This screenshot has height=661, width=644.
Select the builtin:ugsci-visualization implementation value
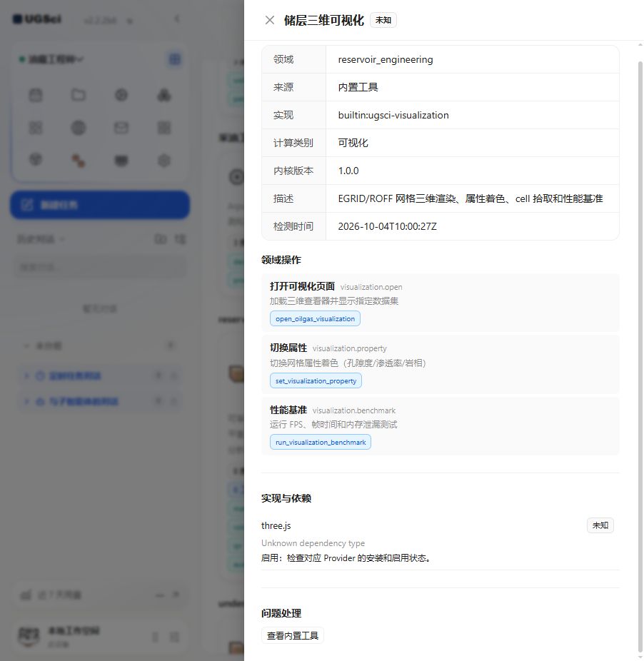[393, 115]
